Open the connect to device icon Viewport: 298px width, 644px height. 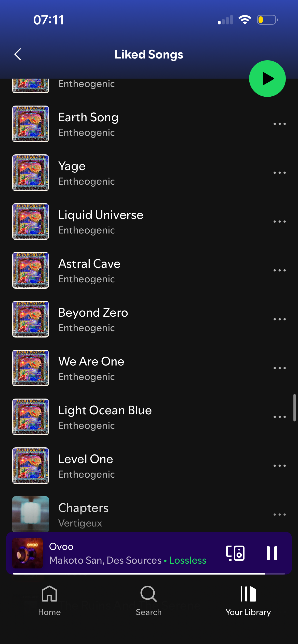click(x=235, y=553)
